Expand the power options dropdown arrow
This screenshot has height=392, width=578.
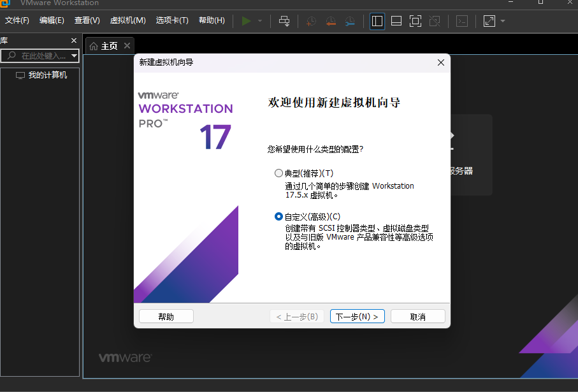click(x=260, y=21)
